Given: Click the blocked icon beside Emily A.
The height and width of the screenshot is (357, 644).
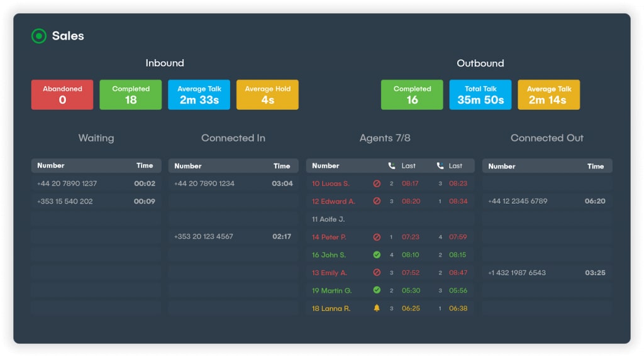Looking at the screenshot, I should click(377, 273).
